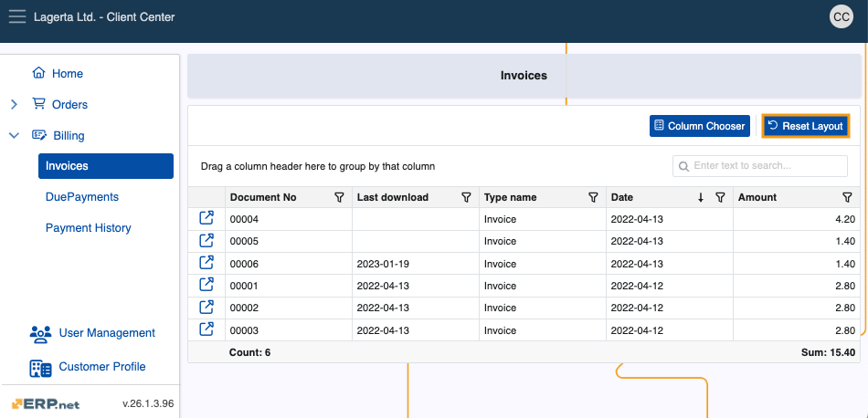The width and height of the screenshot is (868, 418).
Task: Open the Column Chooser
Action: pos(700,126)
